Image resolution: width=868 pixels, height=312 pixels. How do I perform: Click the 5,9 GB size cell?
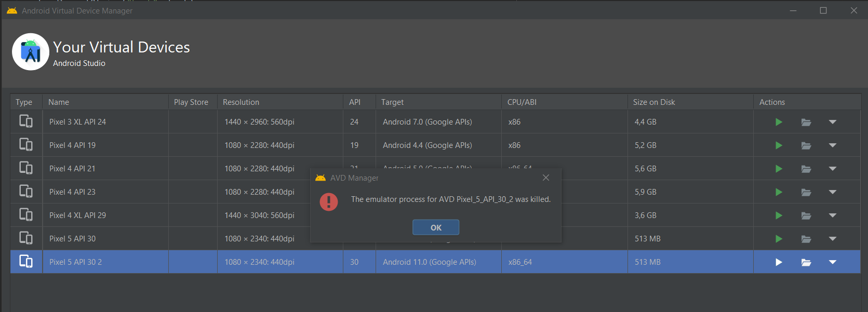690,192
